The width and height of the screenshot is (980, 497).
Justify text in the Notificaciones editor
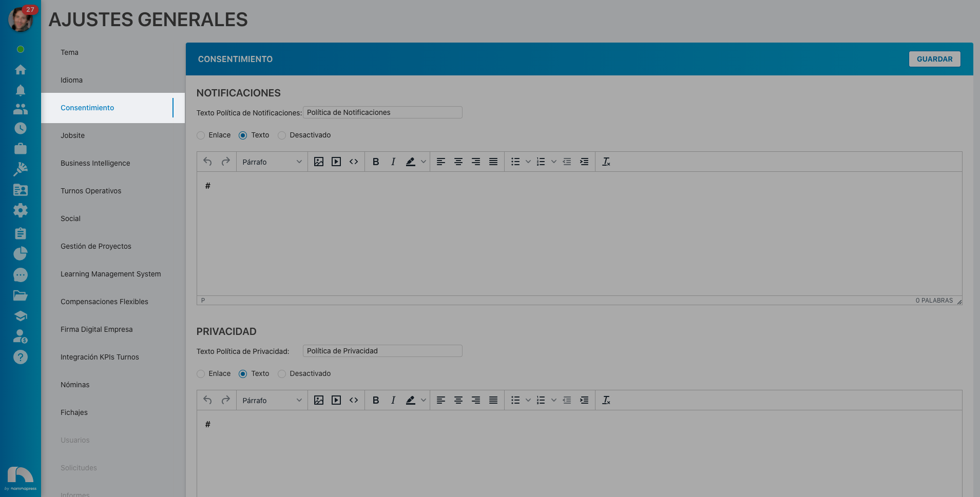(x=493, y=162)
